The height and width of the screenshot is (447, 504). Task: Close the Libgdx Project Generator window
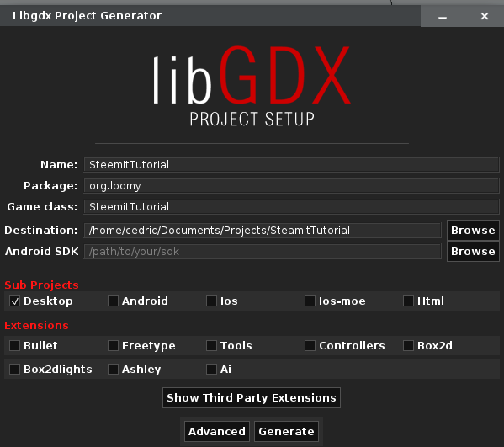click(x=485, y=16)
